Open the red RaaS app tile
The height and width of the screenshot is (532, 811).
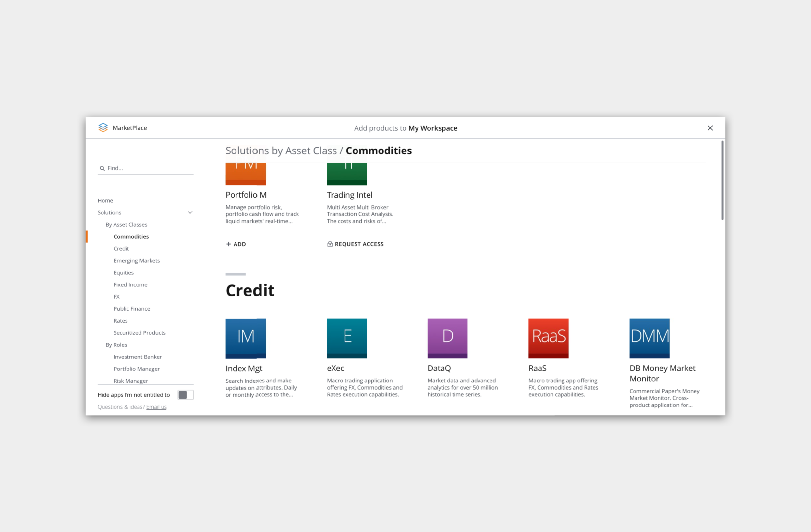[548, 338]
